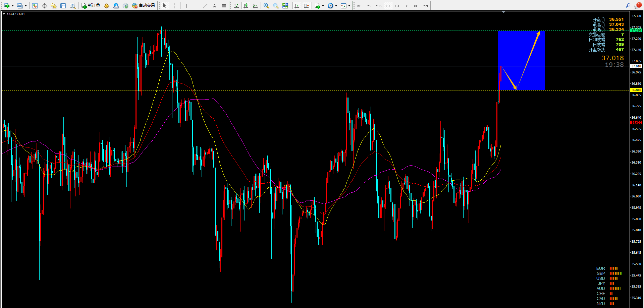Switch to the D1 timeframe
The width and height of the screenshot is (644, 308).
coord(407,6)
